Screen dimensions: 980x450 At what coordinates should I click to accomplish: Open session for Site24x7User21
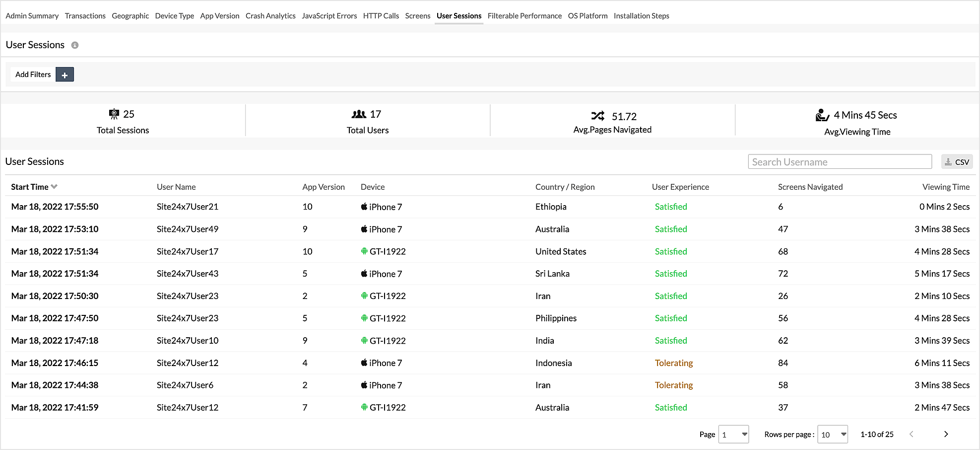187,207
